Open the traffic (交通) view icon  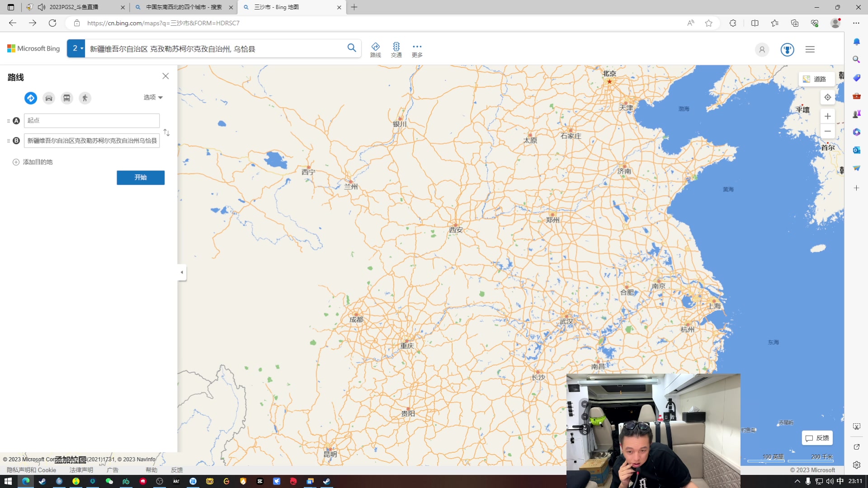coord(396,49)
